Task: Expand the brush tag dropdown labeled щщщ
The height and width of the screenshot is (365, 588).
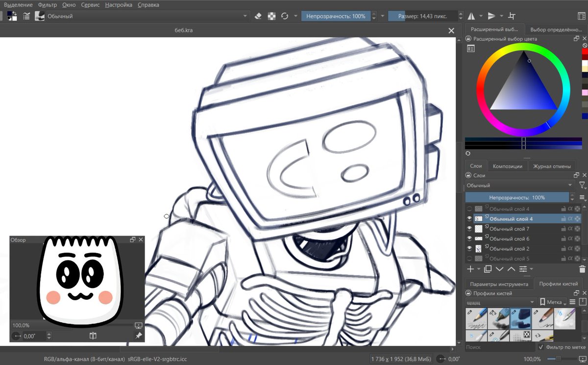Action: click(500, 302)
